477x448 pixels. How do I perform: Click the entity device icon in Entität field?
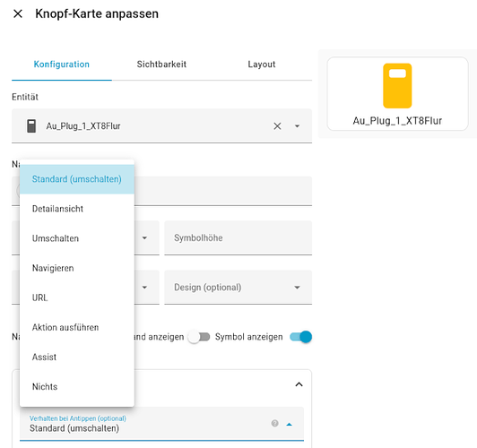pyautogui.click(x=31, y=125)
